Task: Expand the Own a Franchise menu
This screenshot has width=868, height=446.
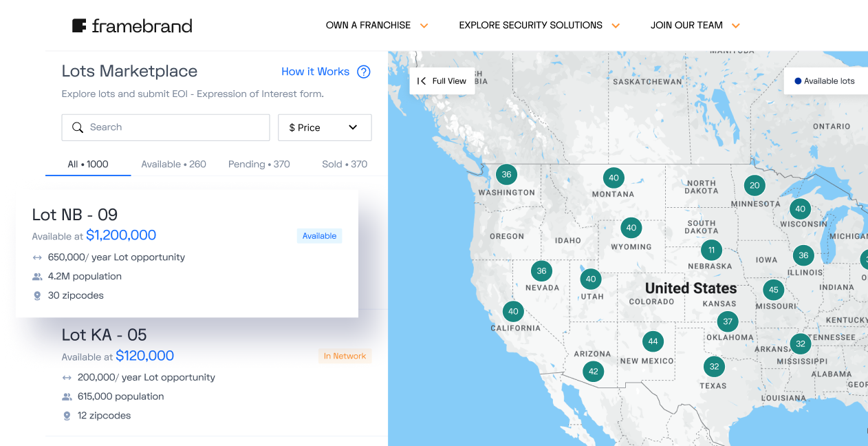Action: 376,25
